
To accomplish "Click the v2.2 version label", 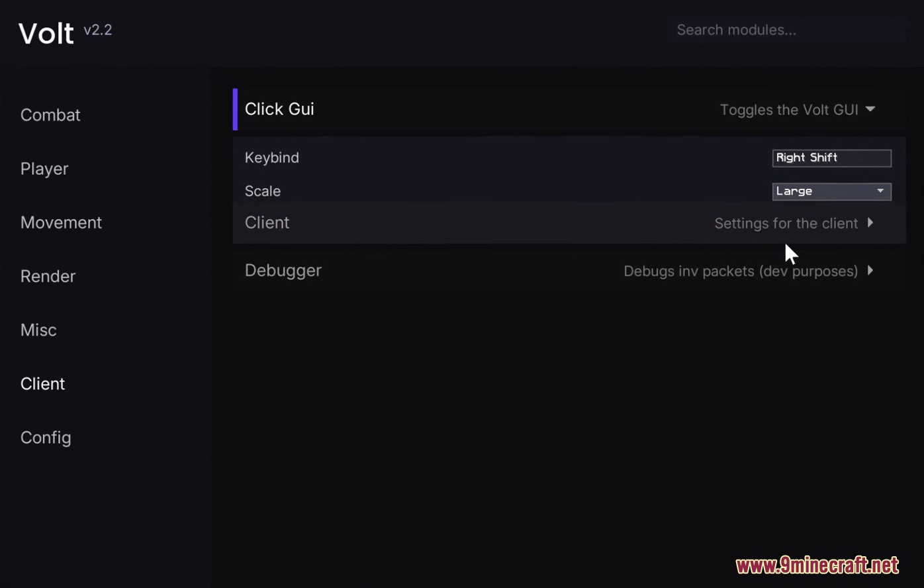I will click(98, 30).
